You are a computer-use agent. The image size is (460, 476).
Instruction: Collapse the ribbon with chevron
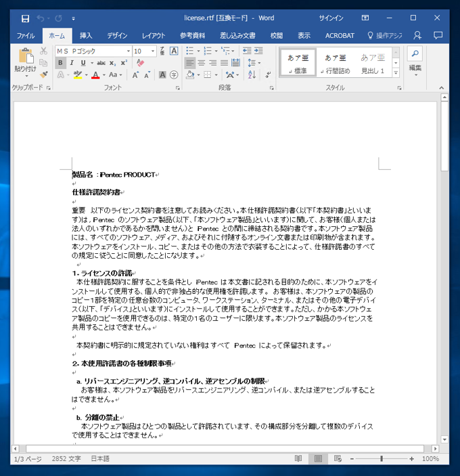pyautogui.click(x=442, y=88)
